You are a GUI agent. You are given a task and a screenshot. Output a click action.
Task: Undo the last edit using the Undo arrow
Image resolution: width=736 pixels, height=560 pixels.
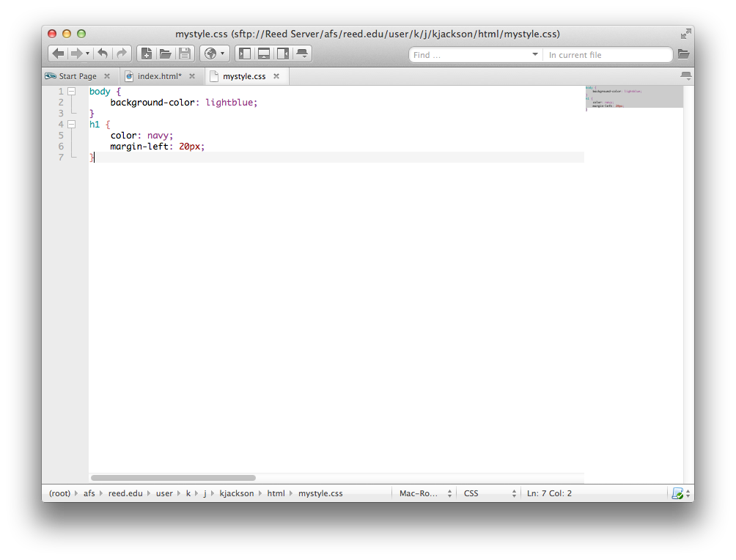coord(103,54)
